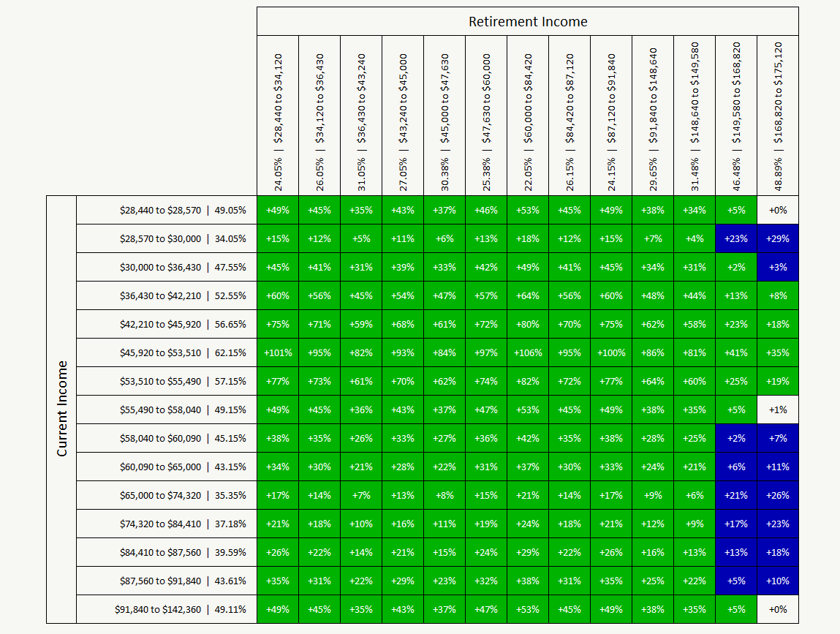Select column header 26.15% | $84,420 to $87,120
Image resolution: width=840 pixels, height=634 pixels.
(570, 116)
